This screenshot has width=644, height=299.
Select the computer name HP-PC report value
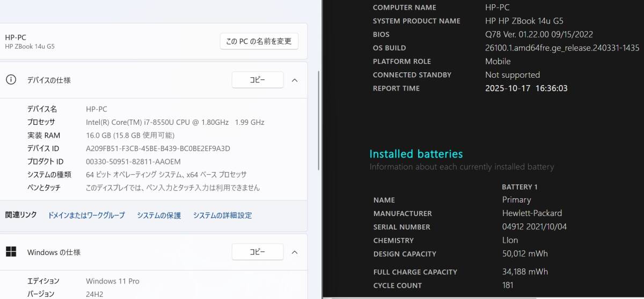497,8
